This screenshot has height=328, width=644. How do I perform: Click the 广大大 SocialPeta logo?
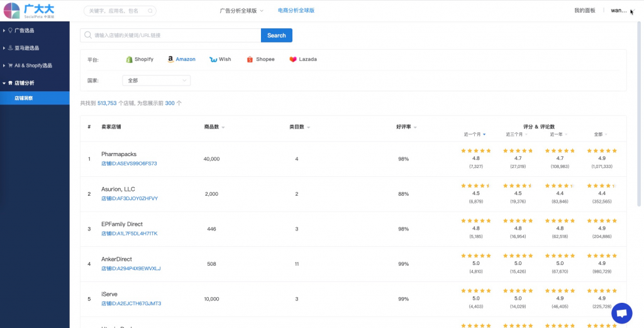tap(29, 11)
